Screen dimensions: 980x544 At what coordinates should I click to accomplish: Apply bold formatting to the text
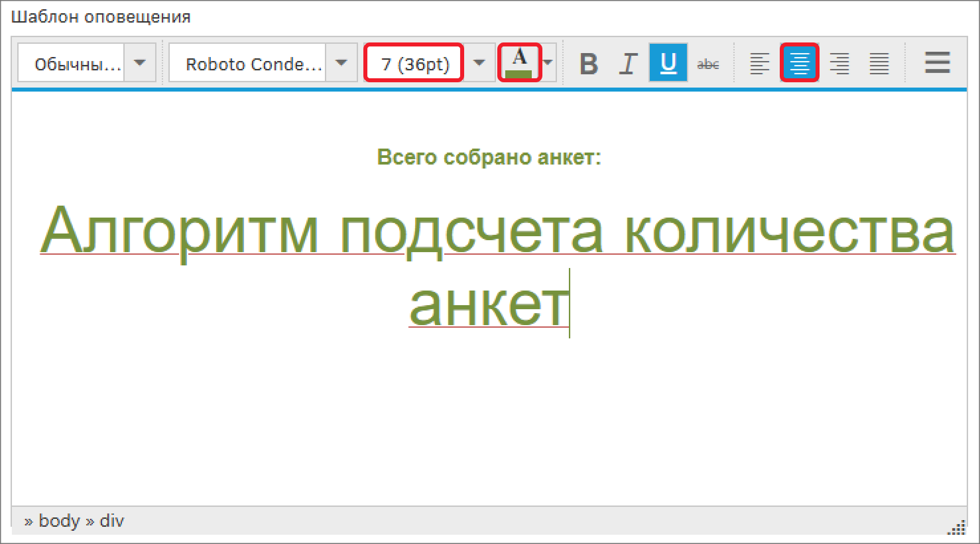click(588, 62)
